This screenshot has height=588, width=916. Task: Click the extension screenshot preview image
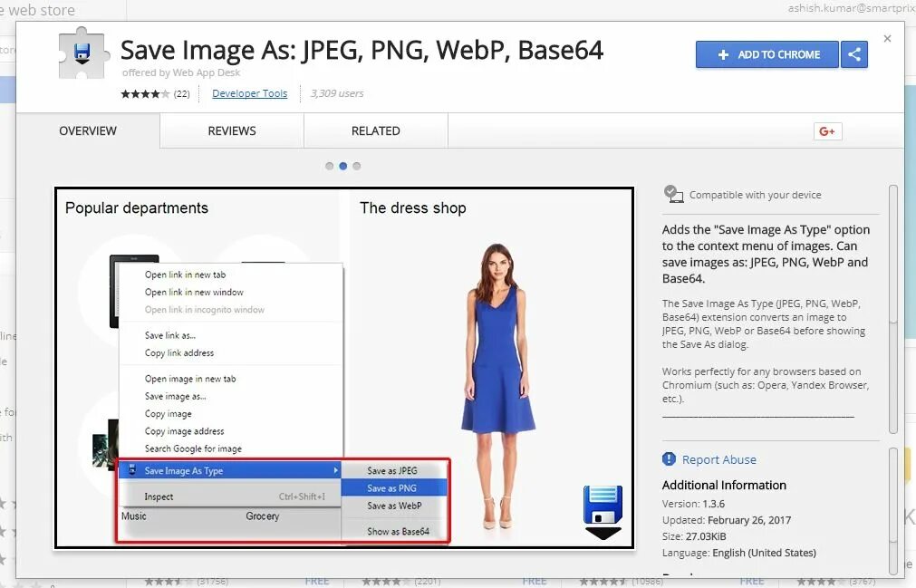click(x=344, y=368)
